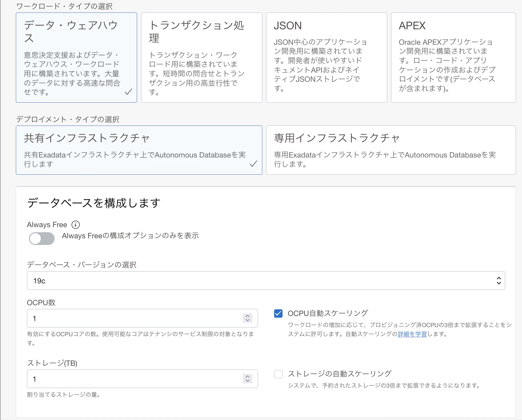Click the OCPU数 stepper arrows
Viewport: 522px width, 420px height.
(x=248, y=318)
